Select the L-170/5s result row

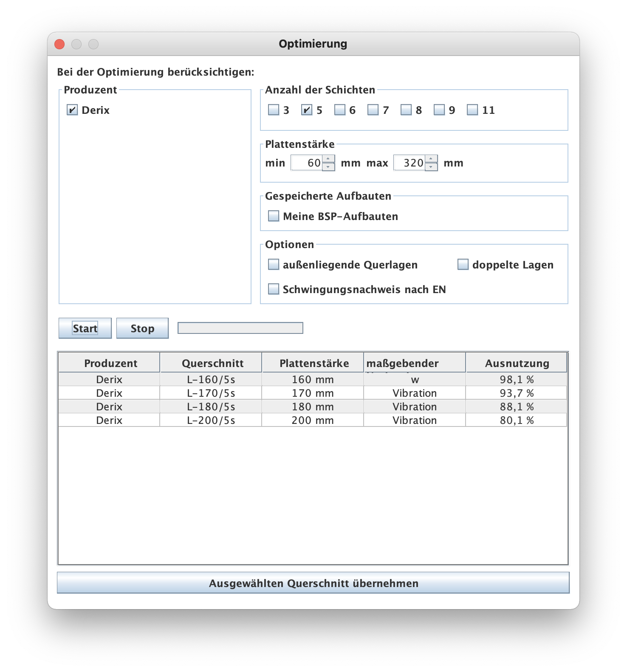[211, 393]
